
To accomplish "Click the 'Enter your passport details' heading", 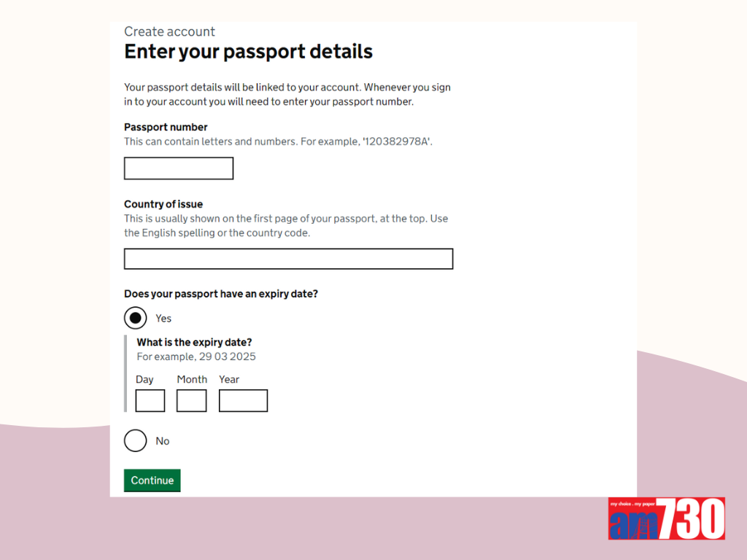I will [248, 52].
